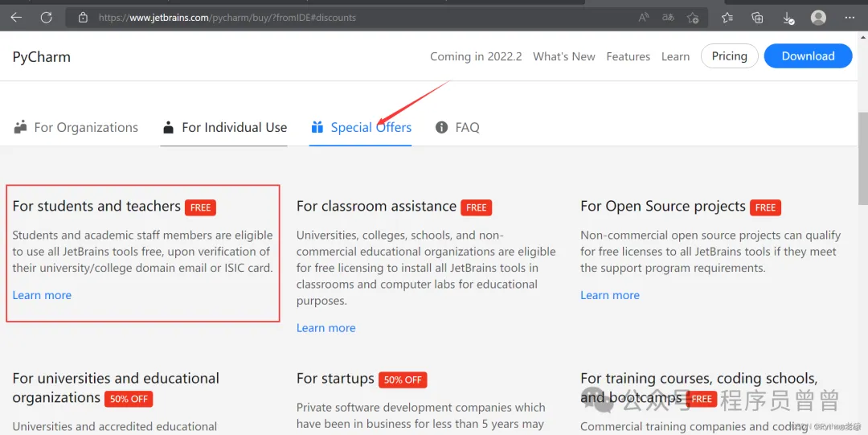This screenshot has width=868, height=435.
Task: View site info via the lock icon
Action: point(83,18)
